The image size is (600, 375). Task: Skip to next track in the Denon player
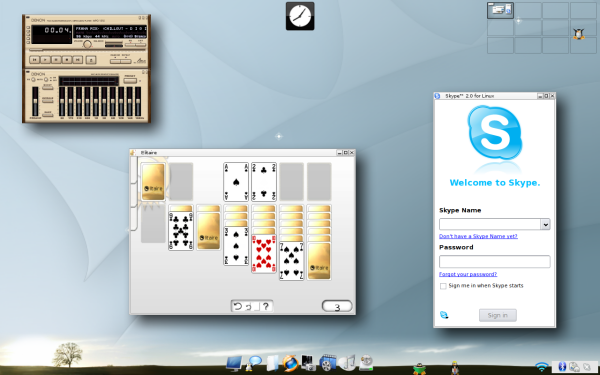point(78,60)
